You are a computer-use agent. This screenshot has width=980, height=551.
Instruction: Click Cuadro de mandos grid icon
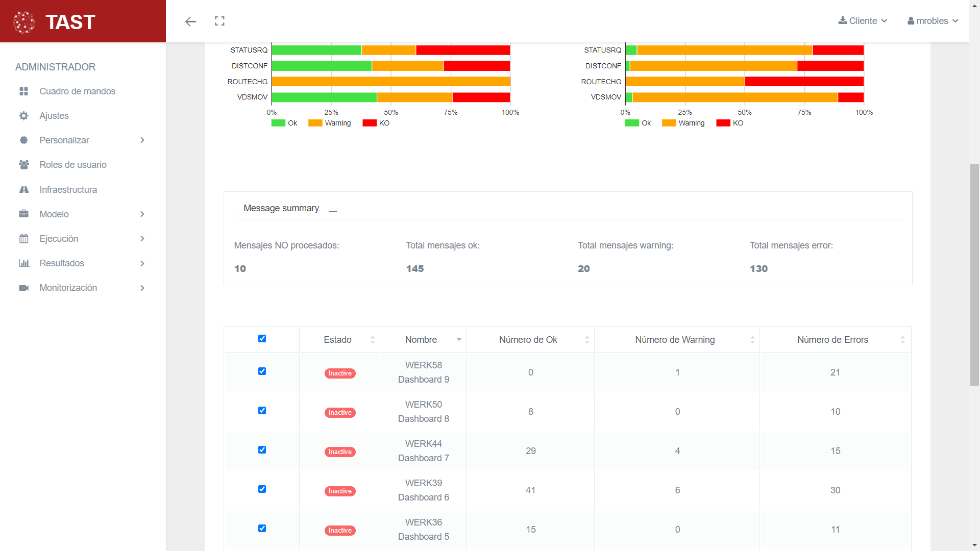coord(24,91)
